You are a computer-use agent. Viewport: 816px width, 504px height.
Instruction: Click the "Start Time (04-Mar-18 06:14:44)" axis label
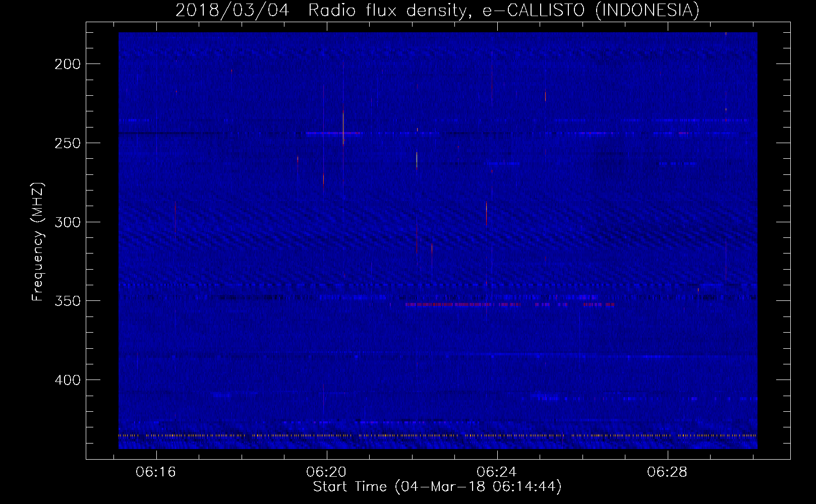tap(437, 487)
